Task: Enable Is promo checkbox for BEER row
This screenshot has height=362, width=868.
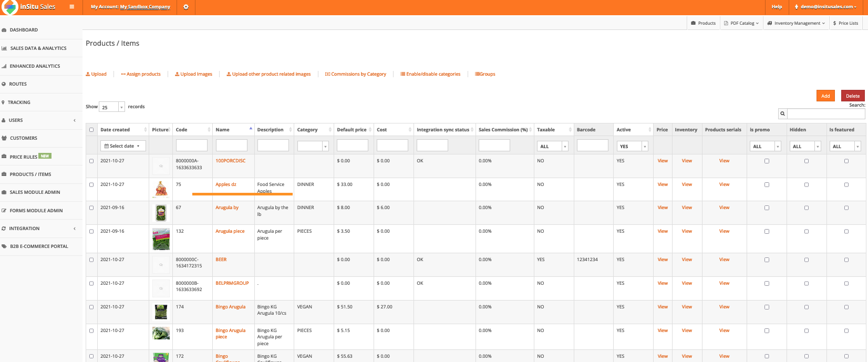Action: [767, 260]
